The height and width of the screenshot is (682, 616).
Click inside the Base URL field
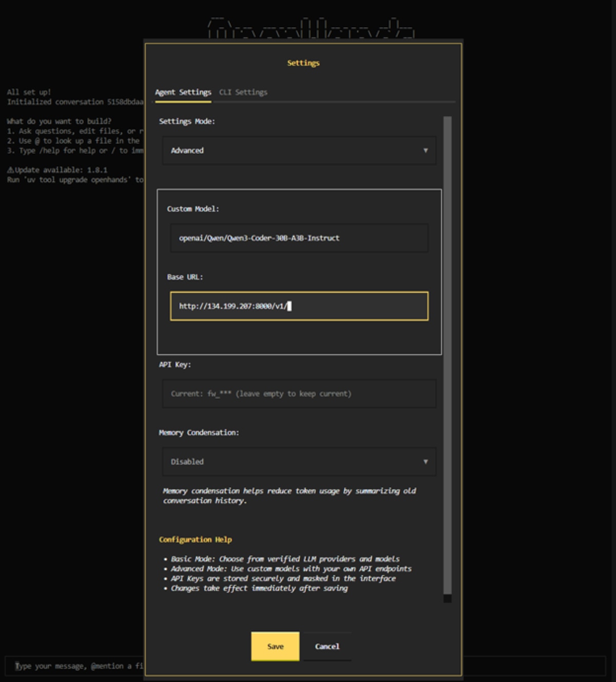click(299, 306)
